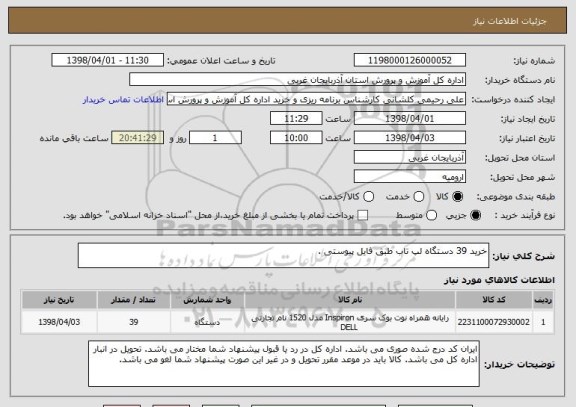Click the product name cell Inspiron 1520 DELL
This screenshot has height=407, width=576.
350,322
